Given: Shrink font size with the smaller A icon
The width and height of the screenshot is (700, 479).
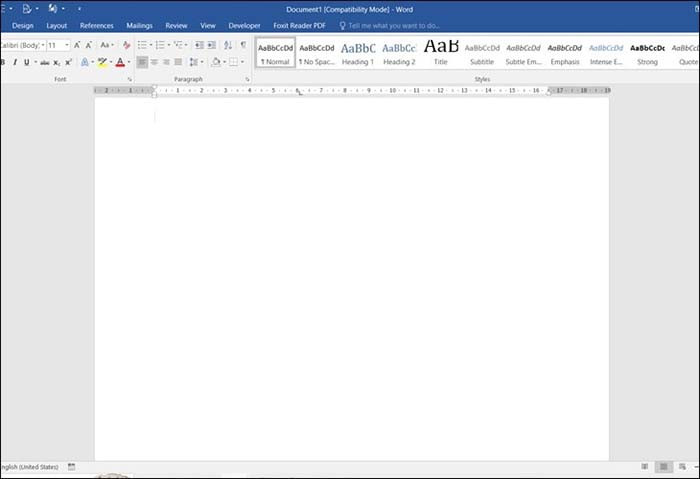Looking at the screenshot, I should pos(88,45).
